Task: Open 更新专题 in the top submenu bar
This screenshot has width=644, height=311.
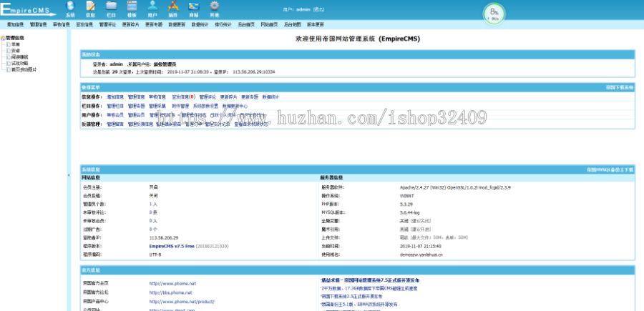Action: pos(153,24)
